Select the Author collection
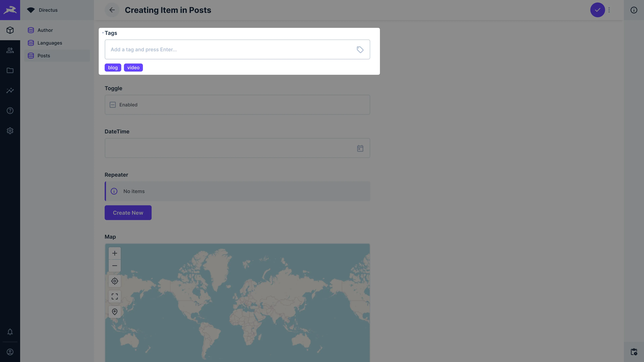644x362 pixels. click(45, 30)
